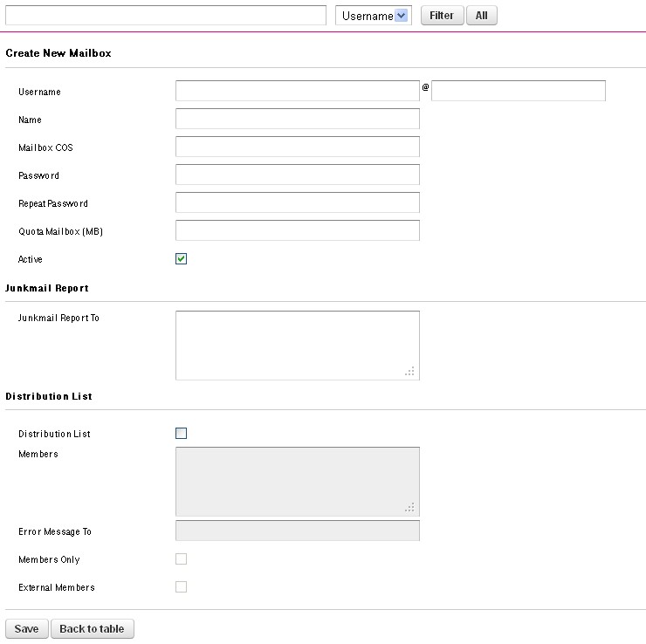The width and height of the screenshot is (646, 644).
Task: Click the Mailbox COS input field
Action: [x=298, y=147]
